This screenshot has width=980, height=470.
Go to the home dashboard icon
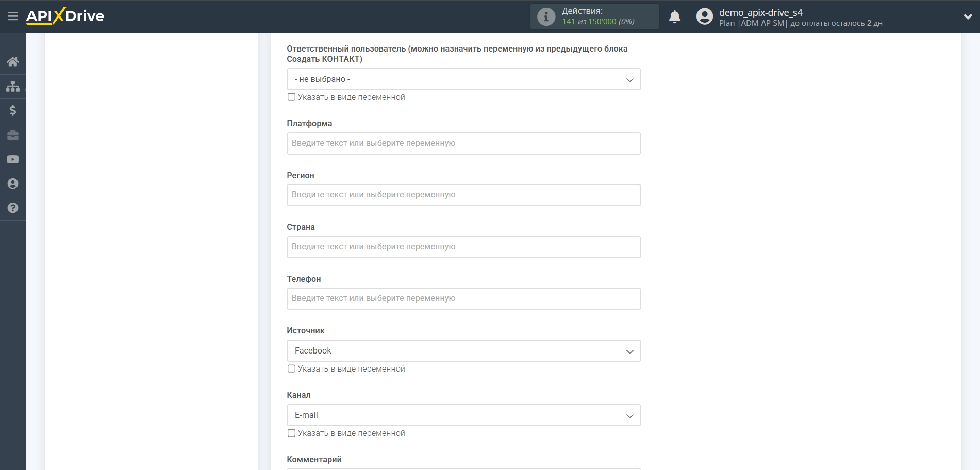pos(13,62)
